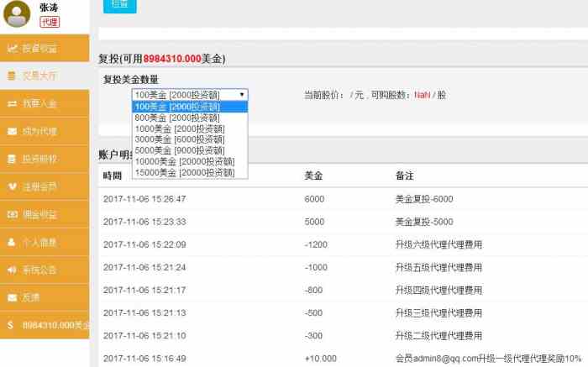Collapse the 复投美金数量 combo box arrow
588x367 pixels.
click(242, 95)
